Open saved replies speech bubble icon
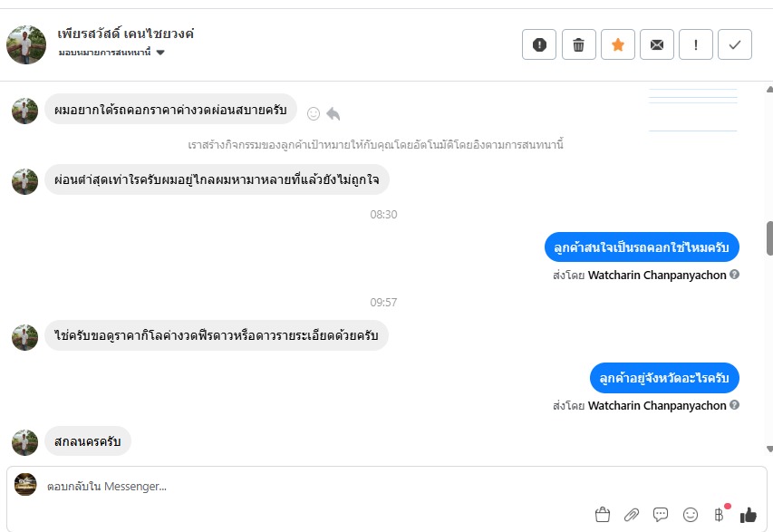Screen dimensions: 773x532 tap(661, 515)
